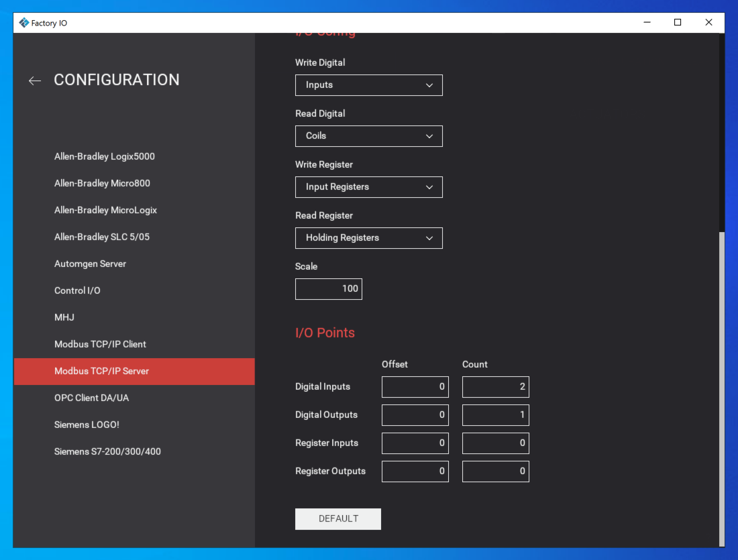Open the Read Digital dropdown showing Coils
Image resolution: width=738 pixels, height=560 pixels.
coord(368,136)
